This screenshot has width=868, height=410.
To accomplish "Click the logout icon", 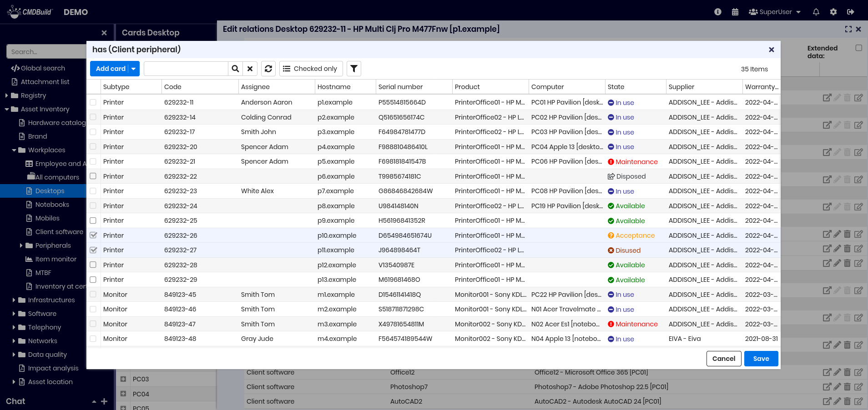I will pos(850,12).
